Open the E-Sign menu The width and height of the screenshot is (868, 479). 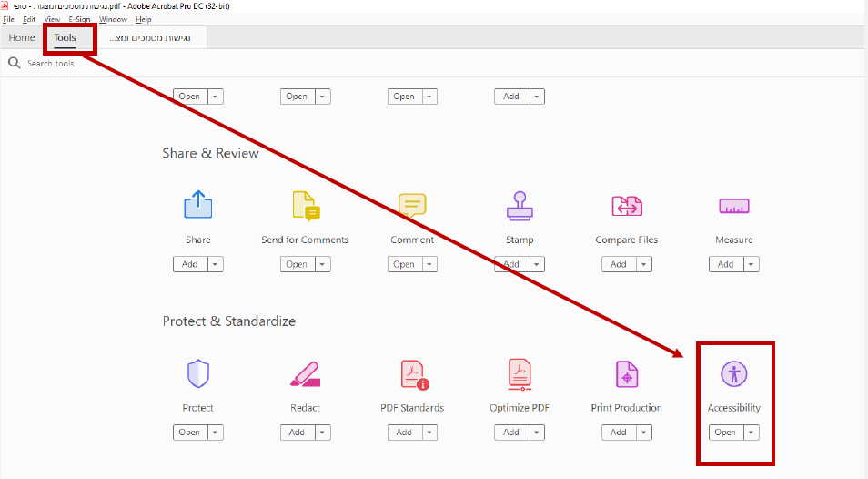pos(79,19)
